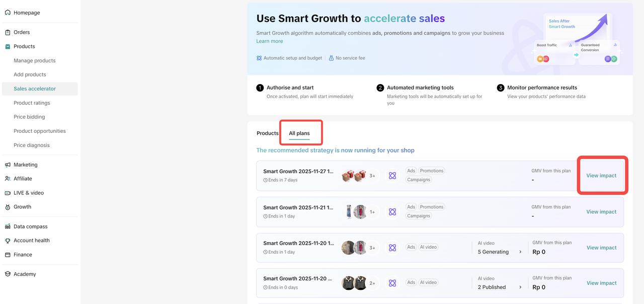
Task: Click the Homepage house icon
Action: pos(8,13)
